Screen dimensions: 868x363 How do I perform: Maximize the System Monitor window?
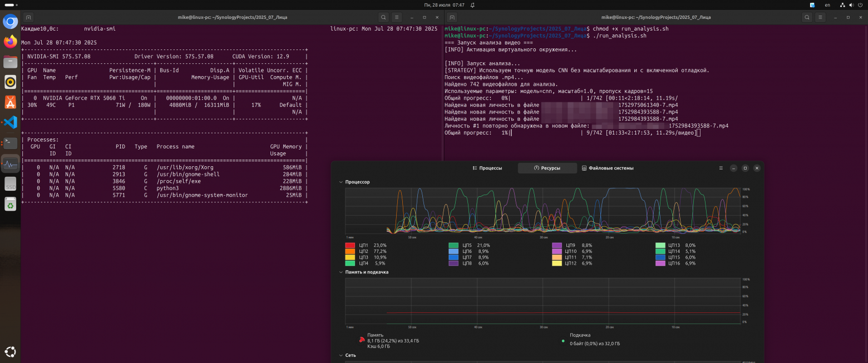pos(745,168)
